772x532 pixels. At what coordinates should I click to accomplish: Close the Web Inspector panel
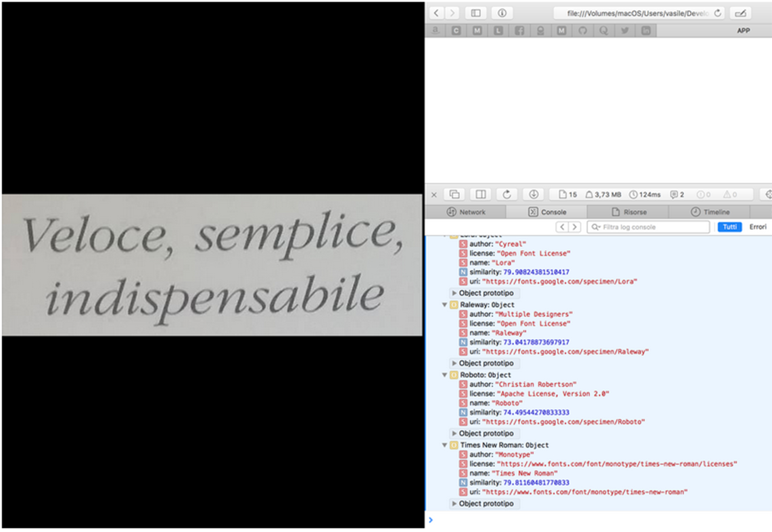(434, 195)
